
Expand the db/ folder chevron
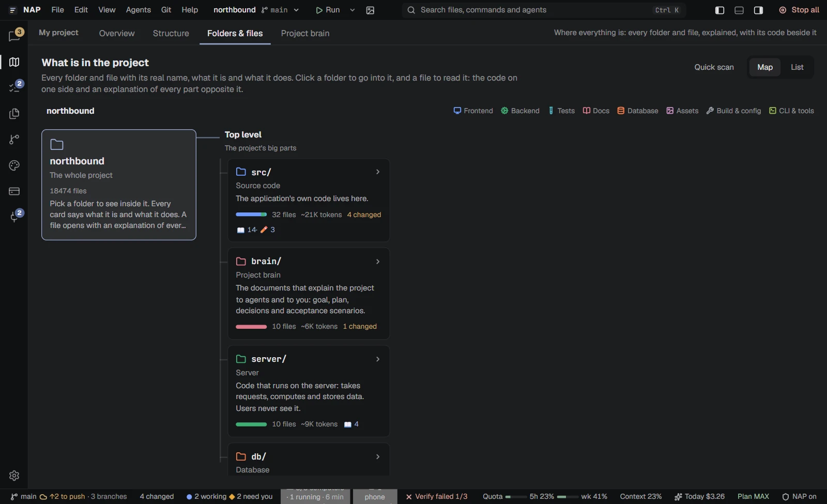pos(378,457)
